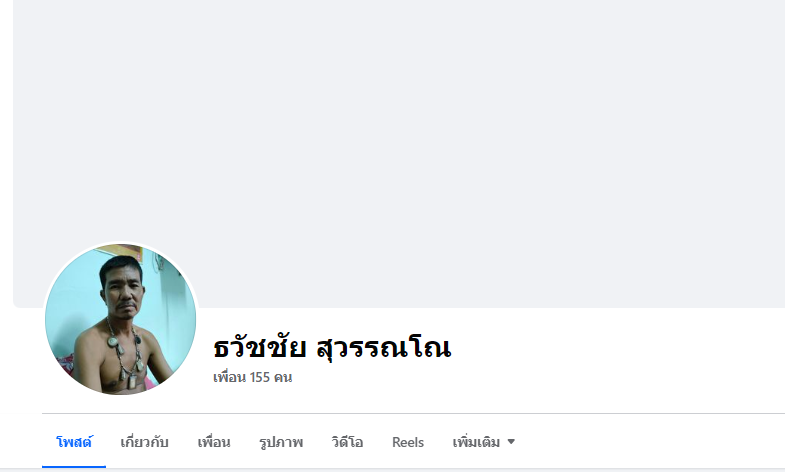Click the amulet necklace in profile photo
This screenshot has width=785, height=472.
tap(125, 353)
